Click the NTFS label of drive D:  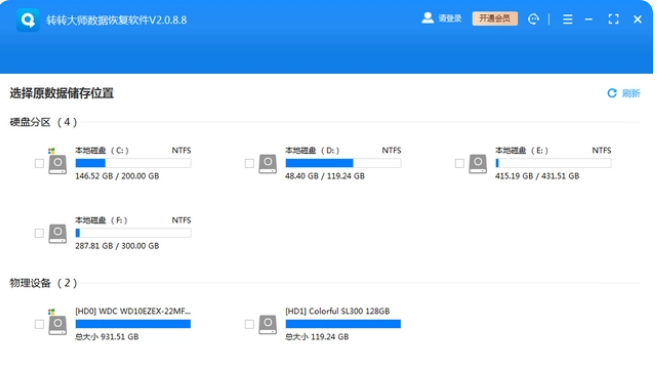tap(391, 150)
